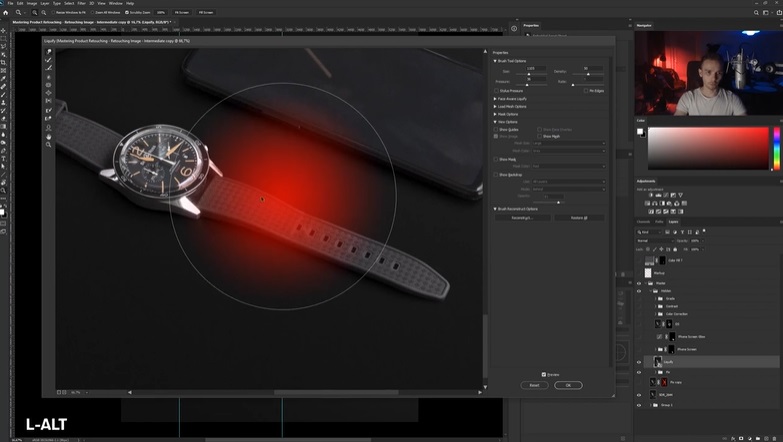Click the OK button in Liquify dialog
Image resolution: width=783 pixels, height=442 pixels.
568,385
